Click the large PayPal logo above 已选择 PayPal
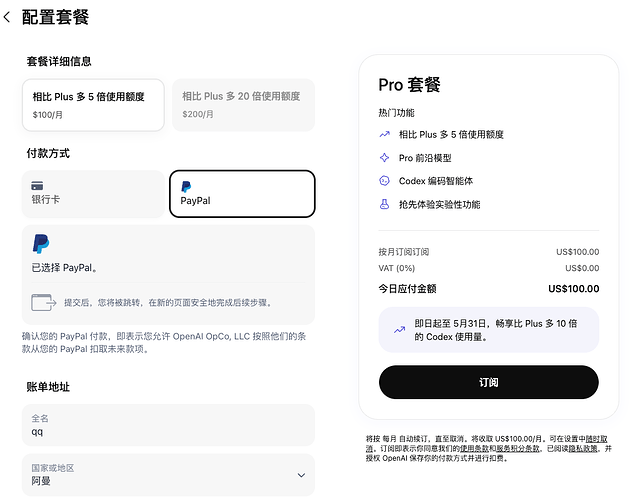 click(41, 244)
